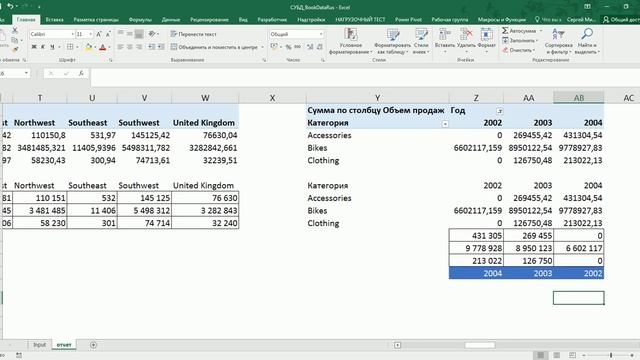640x360 pixels.
Task: Open Найти и выделить magnifier menu
Action: coord(587,41)
